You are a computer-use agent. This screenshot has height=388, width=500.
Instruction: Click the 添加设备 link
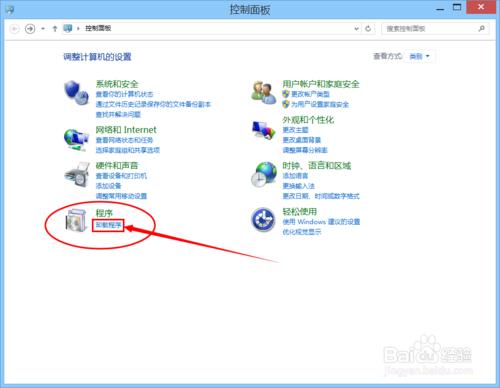(x=108, y=186)
